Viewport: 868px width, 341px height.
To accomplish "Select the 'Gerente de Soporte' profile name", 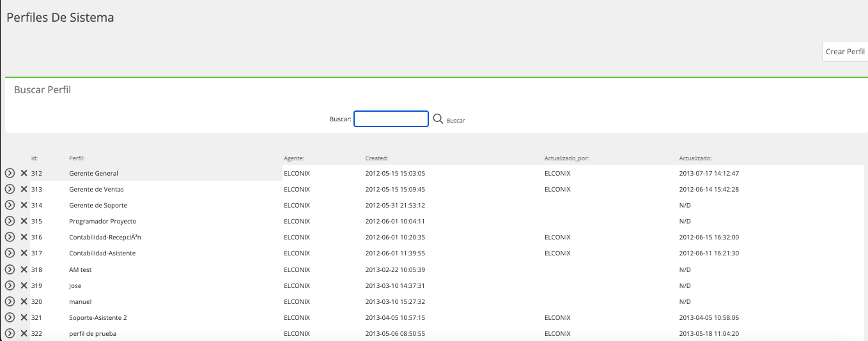I will click(98, 205).
